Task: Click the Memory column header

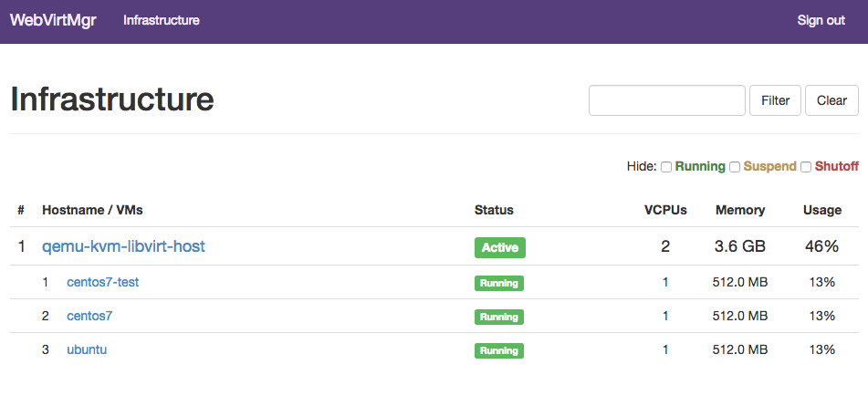Action: pos(740,210)
